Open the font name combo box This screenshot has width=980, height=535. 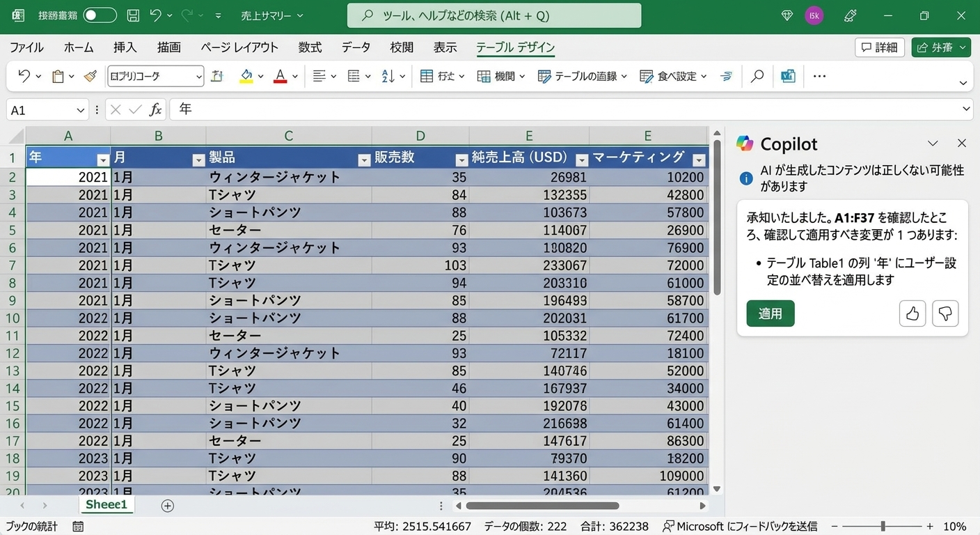coord(156,76)
